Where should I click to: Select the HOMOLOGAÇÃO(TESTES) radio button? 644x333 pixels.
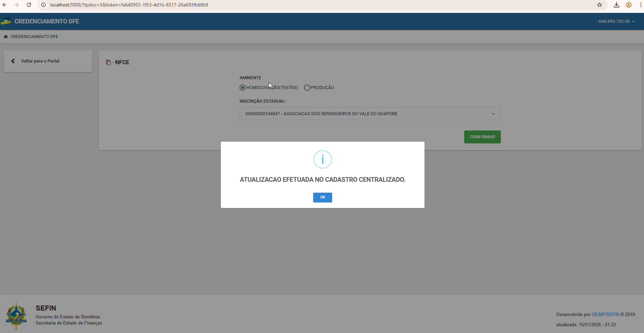coord(243,88)
